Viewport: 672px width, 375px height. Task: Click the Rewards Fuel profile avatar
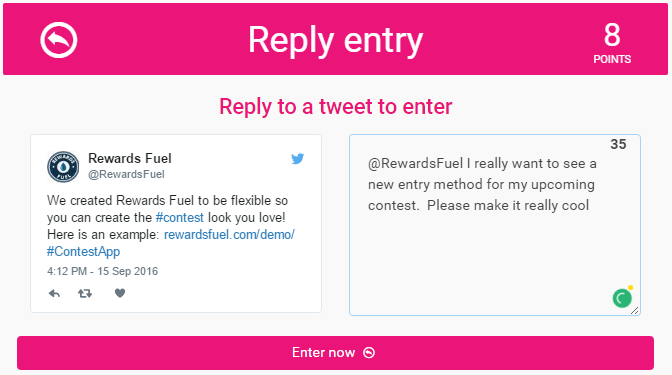[x=63, y=167]
